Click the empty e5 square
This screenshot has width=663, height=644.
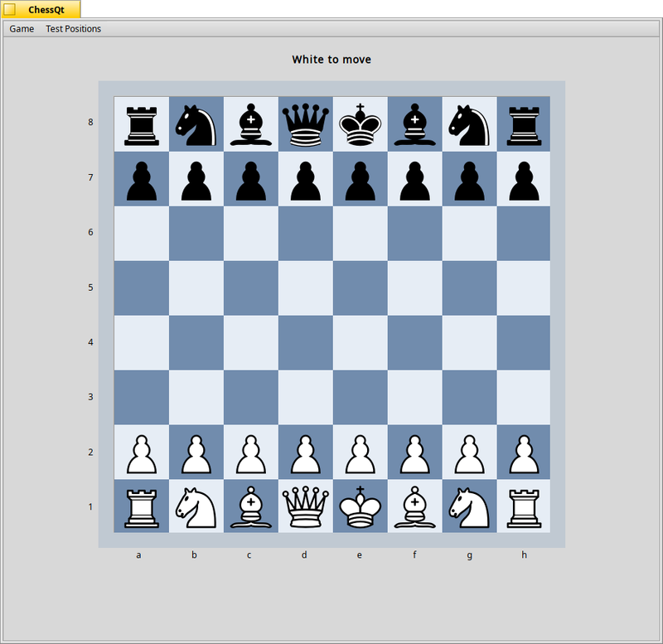click(361, 288)
